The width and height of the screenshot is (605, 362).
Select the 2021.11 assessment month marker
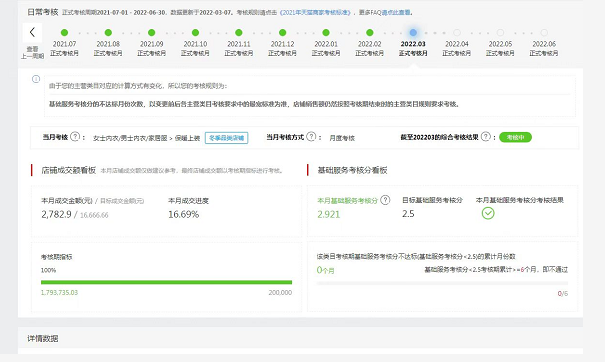pos(239,33)
